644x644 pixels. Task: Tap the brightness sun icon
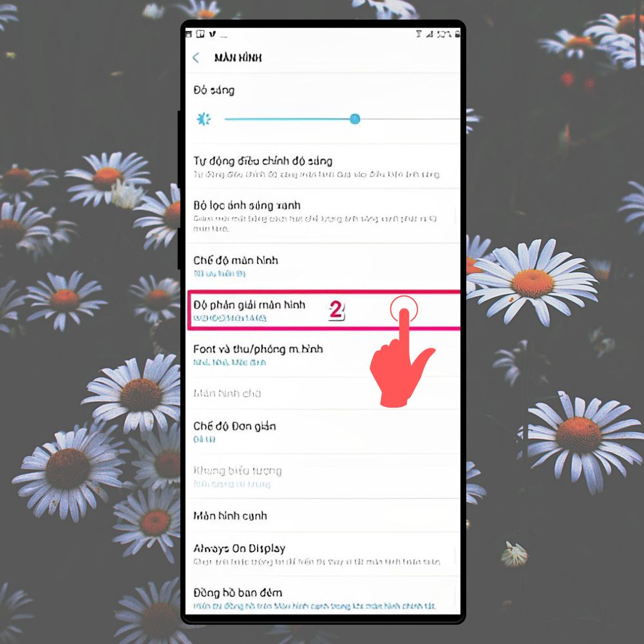(x=204, y=119)
